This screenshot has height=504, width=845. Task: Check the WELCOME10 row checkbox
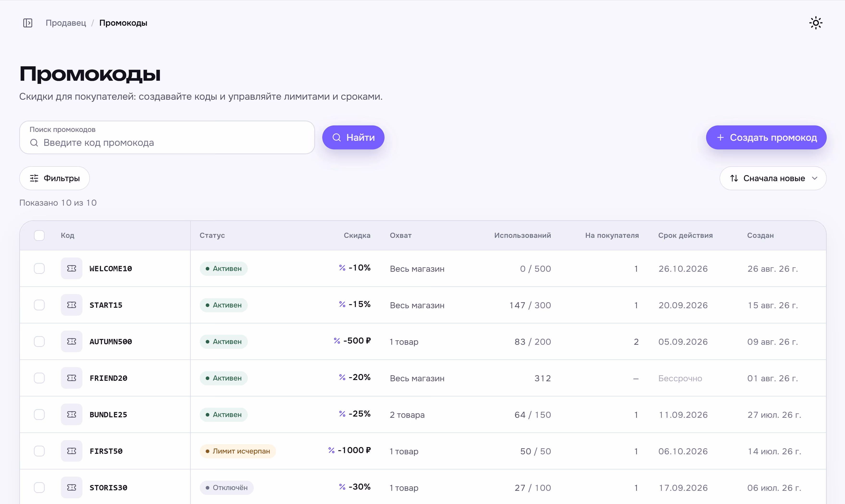click(39, 268)
